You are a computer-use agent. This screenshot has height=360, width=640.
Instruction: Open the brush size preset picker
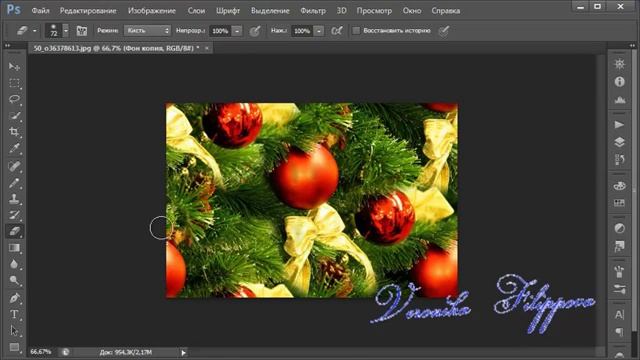(x=66, y=31)
